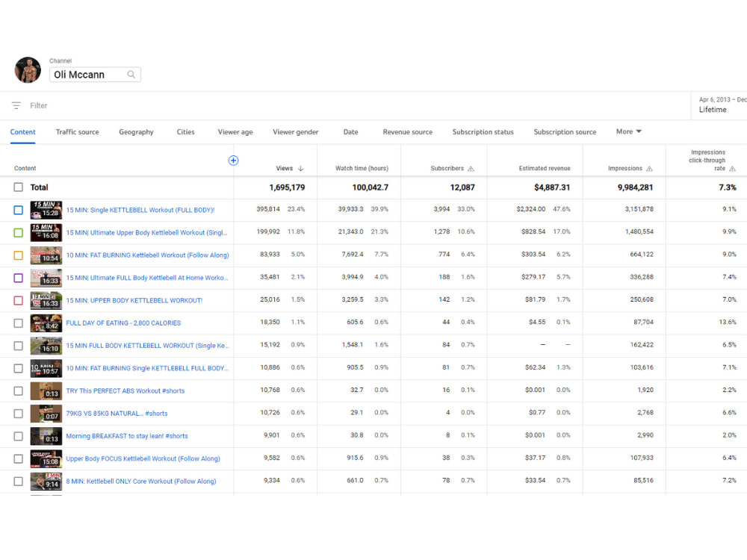The image size is (747, 560).
Task: Click warning icon next to Subscribers
Action: tap(471, 169)
